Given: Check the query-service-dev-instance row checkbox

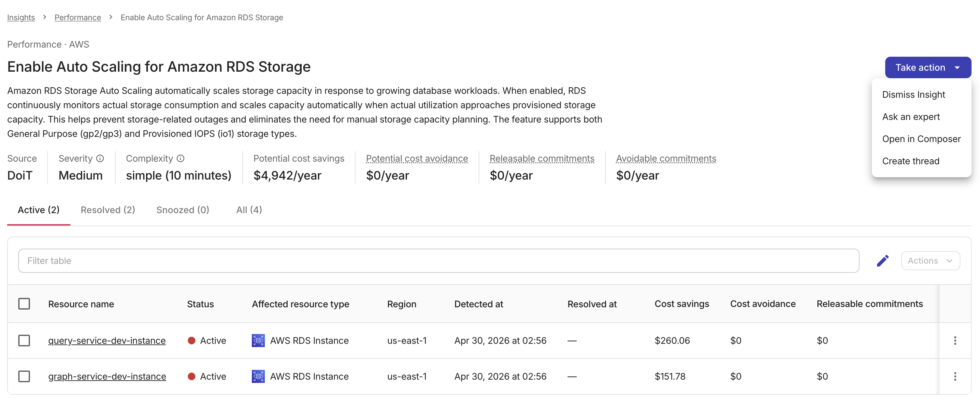Looking at the screenshot, I should point(24,340).
